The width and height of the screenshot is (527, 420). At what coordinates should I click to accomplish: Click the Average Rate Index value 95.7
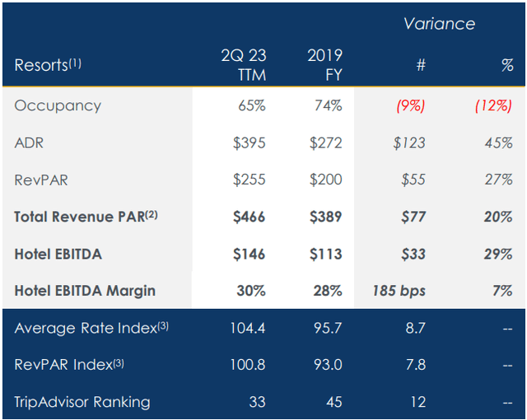click(328, 328)
